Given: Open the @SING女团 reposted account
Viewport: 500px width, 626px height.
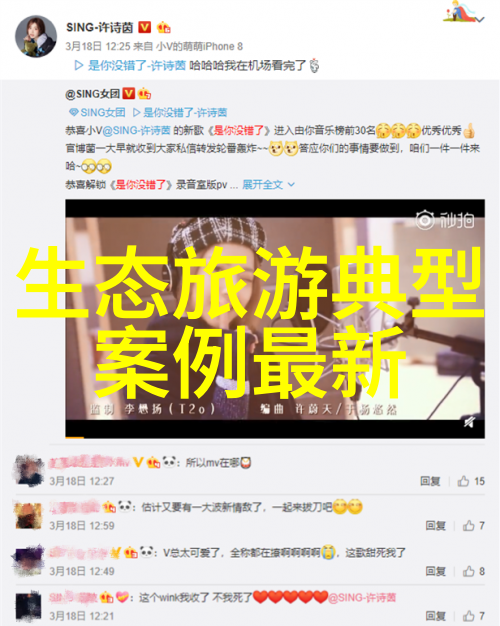Looking at the screenshot, I should 93,94.
